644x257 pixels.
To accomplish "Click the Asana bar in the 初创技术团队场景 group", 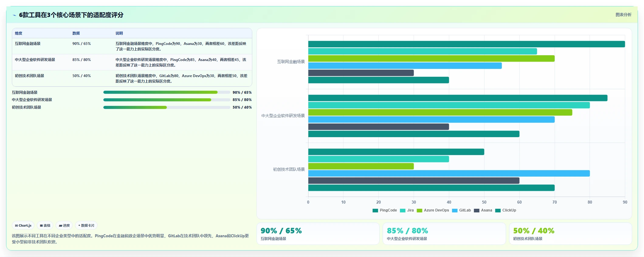I will click(414, 181).
